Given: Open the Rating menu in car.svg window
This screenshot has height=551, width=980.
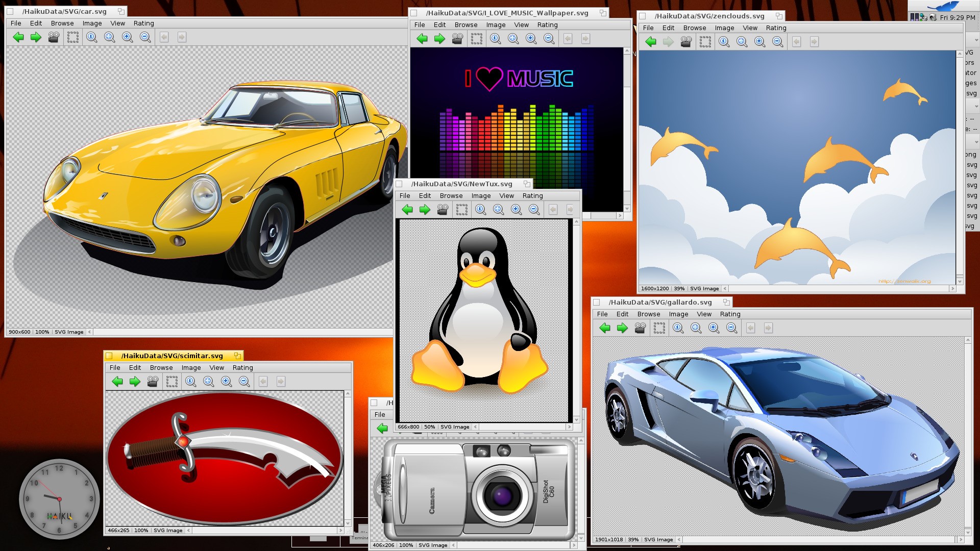Looking at the screenshot, I should pos(143,23).
